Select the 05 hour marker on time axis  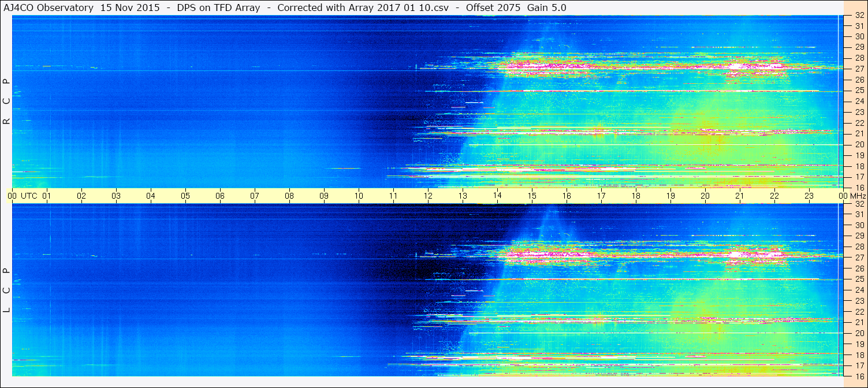click(185, 196)
